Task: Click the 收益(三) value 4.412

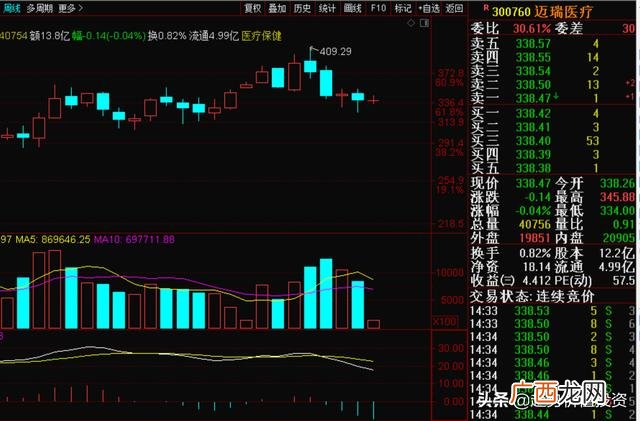Action: 537,281
